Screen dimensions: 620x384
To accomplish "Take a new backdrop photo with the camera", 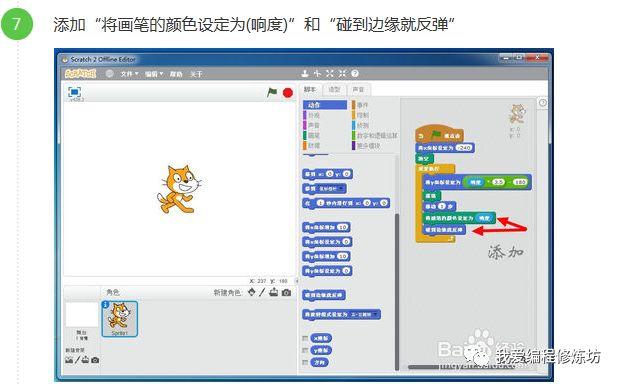I will 95,360.
